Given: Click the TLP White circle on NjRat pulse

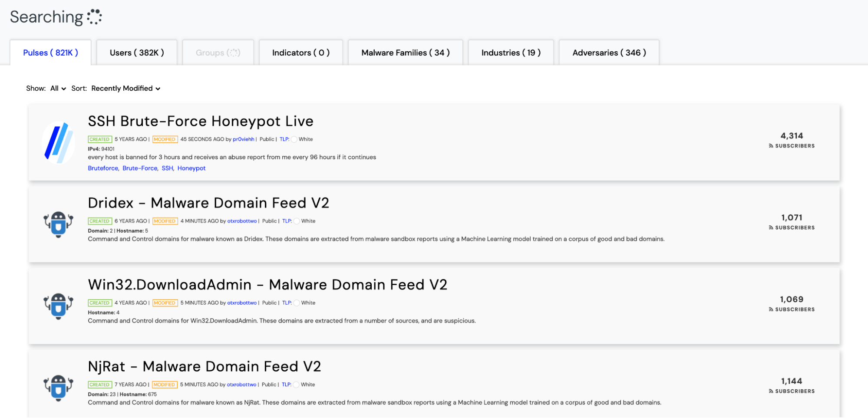Looking at the screenshot, I should coord(297,385).
